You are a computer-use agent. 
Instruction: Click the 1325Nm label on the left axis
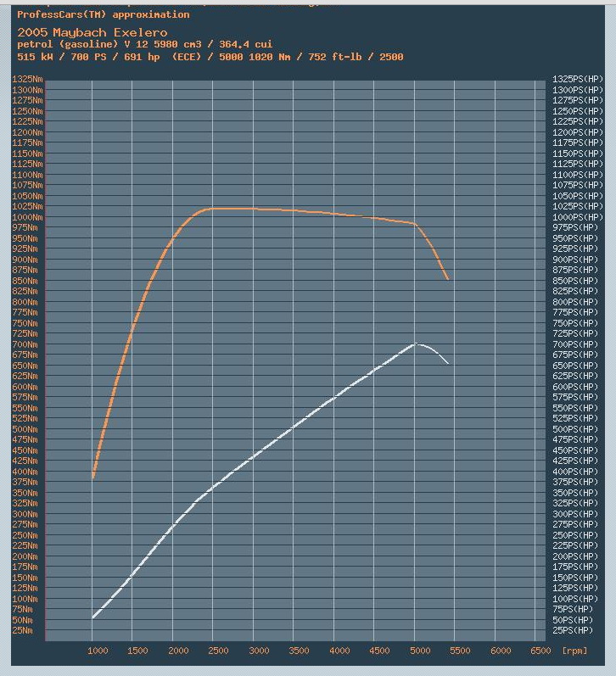[28, 79]
